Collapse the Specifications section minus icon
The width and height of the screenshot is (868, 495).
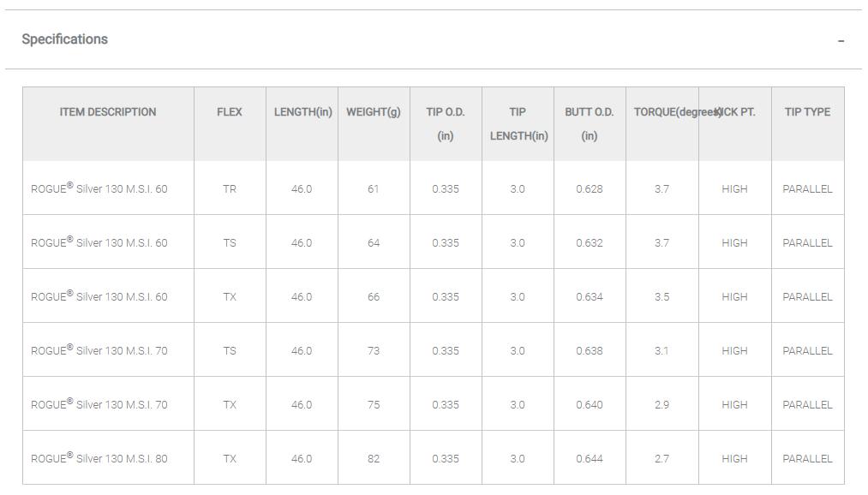841,40
